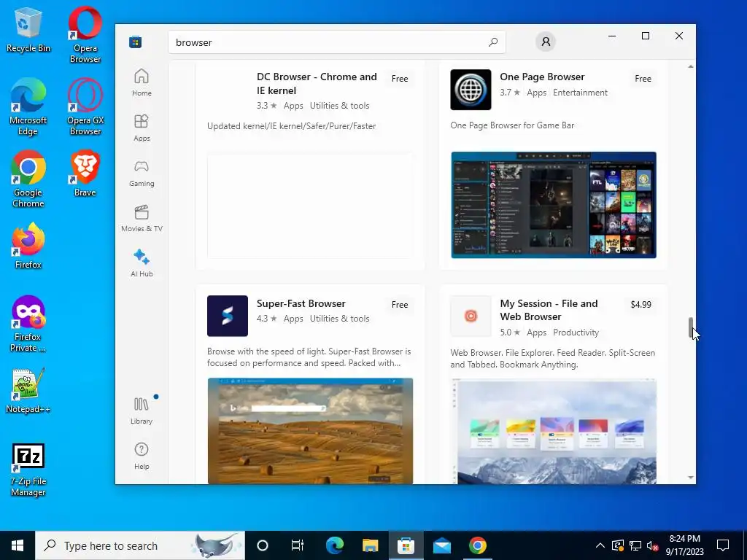Click the Free button for Super-Fast Browser
Image resolution: width=747 pixels, height=560 pixels.
[x=400, y=304]
